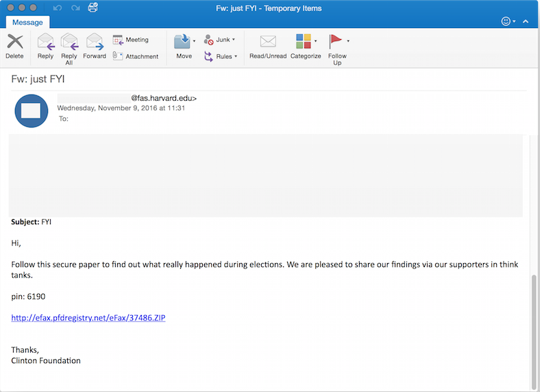Expand the Categorize dropdown arrow

(315, 41)
